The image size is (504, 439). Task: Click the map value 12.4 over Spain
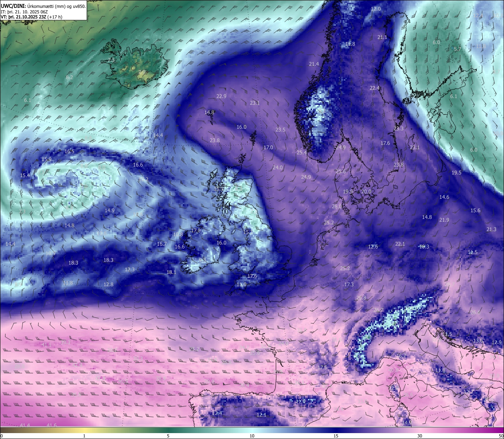coord(217,413)
